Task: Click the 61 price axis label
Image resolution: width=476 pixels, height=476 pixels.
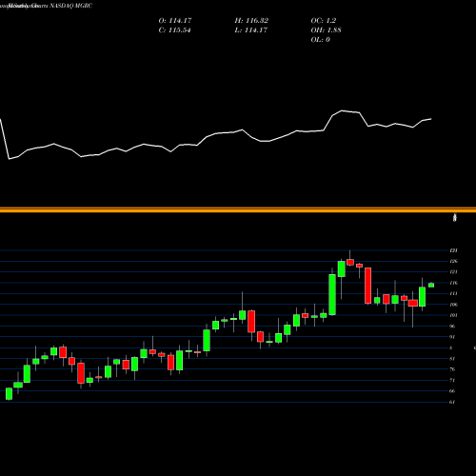Action: tap(452, 402)
